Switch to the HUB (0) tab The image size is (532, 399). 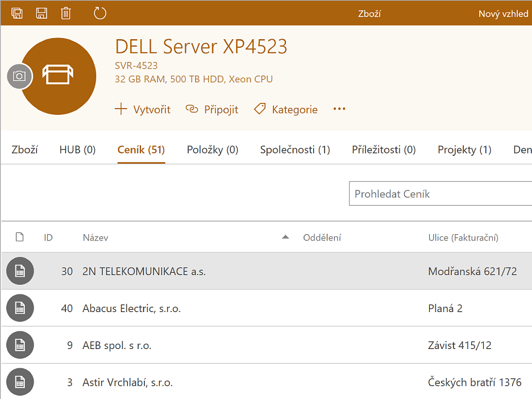pyautogui.click(x=77, y=149)
